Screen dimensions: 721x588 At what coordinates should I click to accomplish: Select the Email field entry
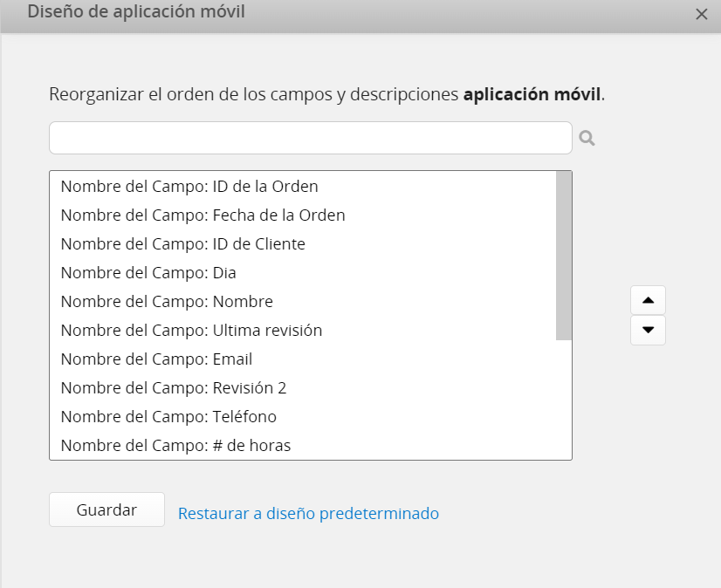156,359
